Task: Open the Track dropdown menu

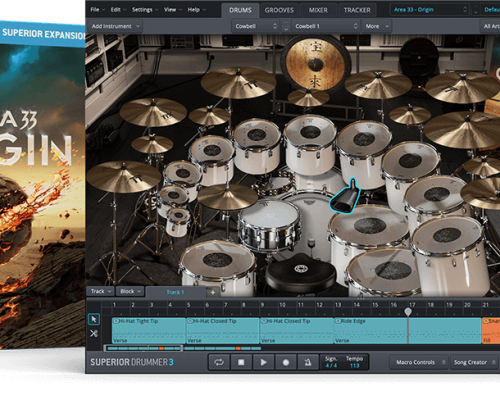Action: point(101,291)
